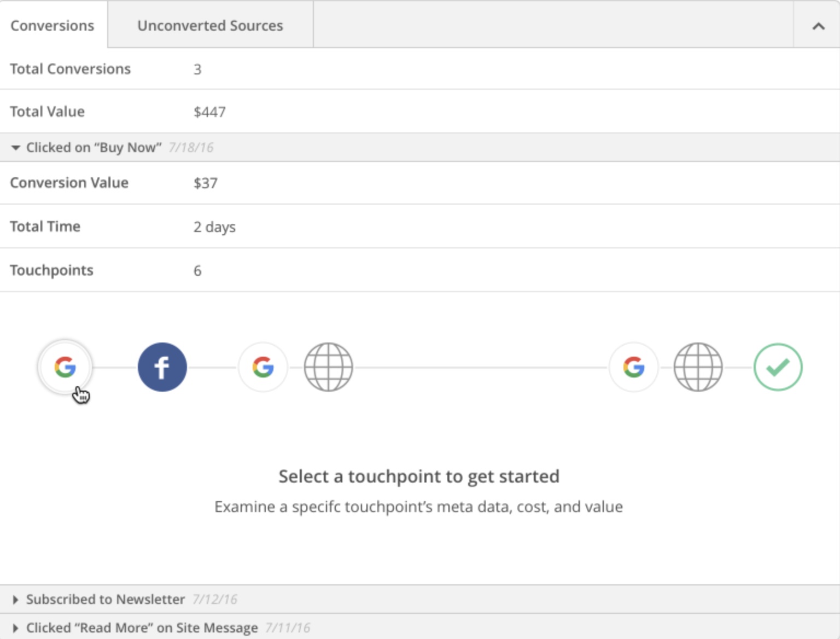Click the 7/18/16 date text
The width and height of the screenshot is (840, 639).
tap(191, 148)
